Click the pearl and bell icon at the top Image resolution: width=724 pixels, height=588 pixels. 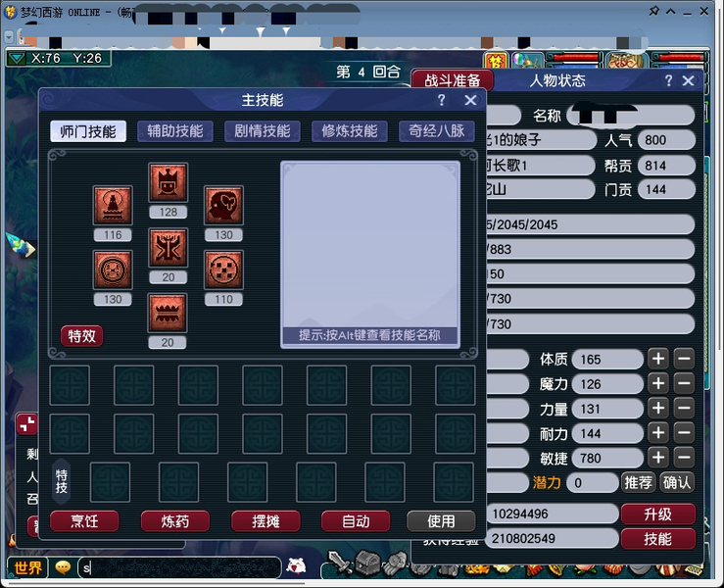coord(526,60)
